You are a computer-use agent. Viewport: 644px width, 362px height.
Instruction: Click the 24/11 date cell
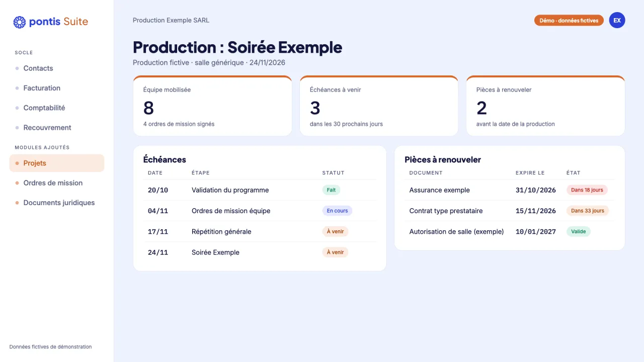pos(158,252)
